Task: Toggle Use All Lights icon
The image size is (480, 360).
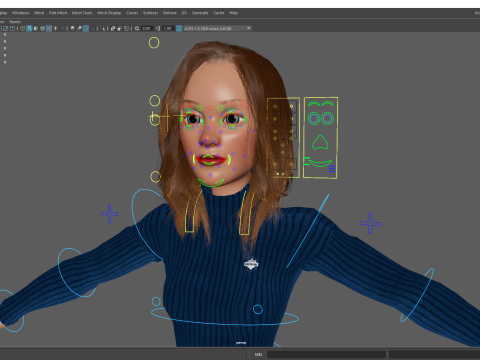Action: pos(55,28)
